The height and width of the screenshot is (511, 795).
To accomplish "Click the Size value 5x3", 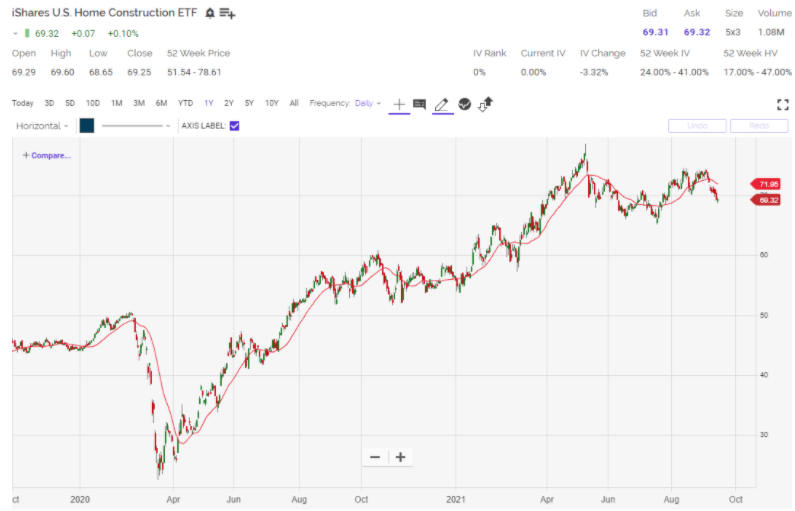I will 733,32.
